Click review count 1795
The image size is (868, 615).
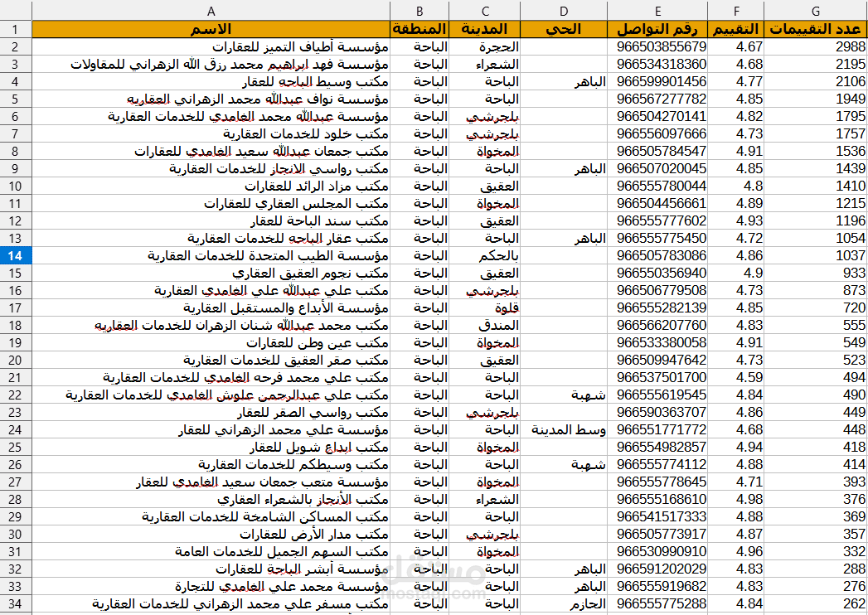pos(816,116)
